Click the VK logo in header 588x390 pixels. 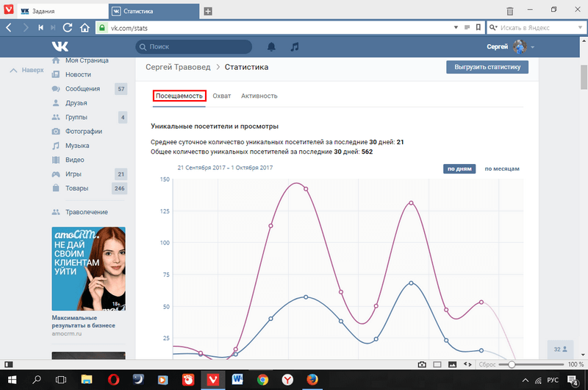pyautogui.click(x=60, y=46)
